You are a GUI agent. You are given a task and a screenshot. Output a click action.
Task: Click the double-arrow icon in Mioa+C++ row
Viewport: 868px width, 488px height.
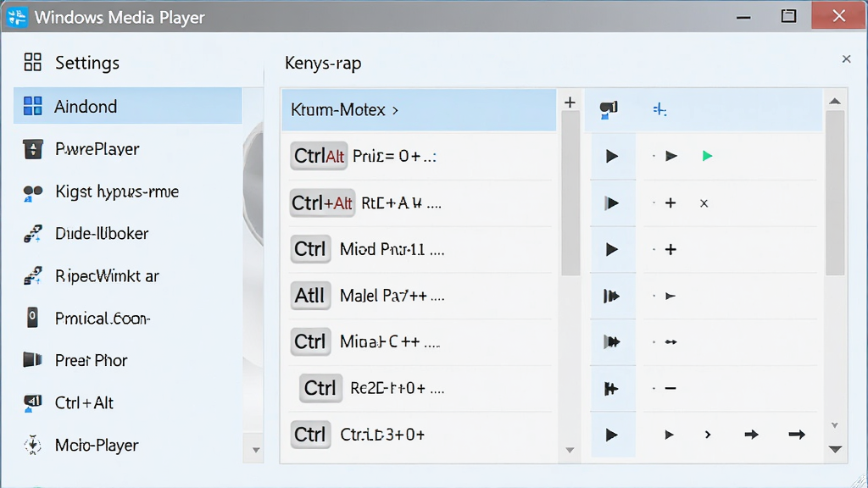click(670, 342)
